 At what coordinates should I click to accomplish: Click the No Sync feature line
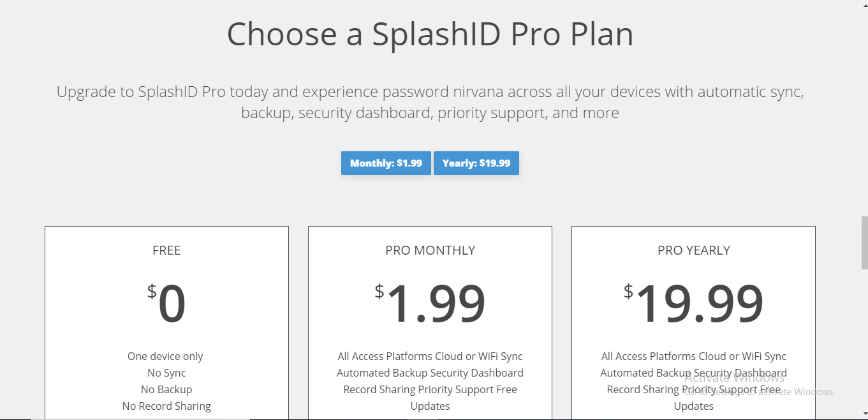pyautogui.click(x=166, y=373)
